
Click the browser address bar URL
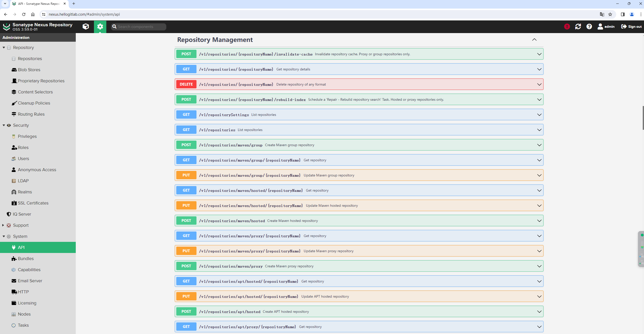point(84,14)
